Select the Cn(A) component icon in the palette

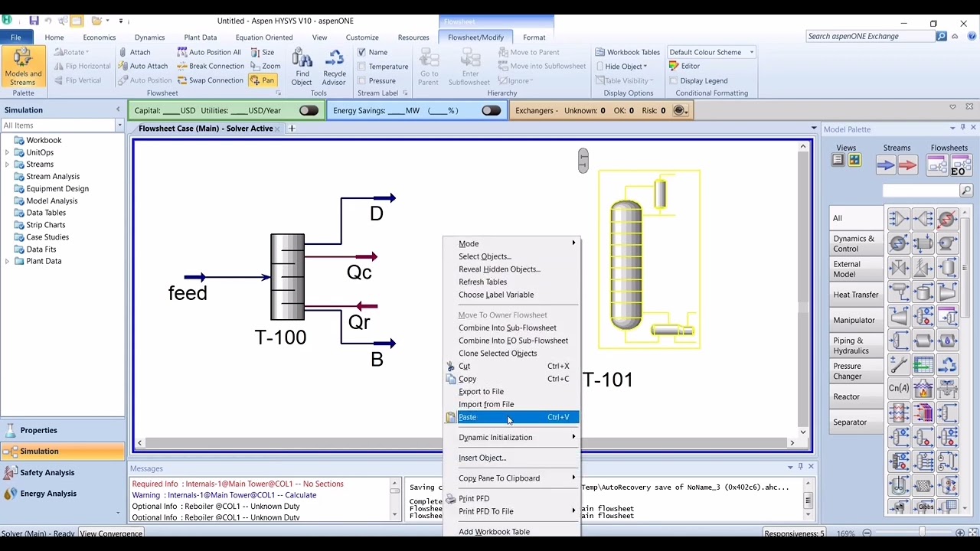coord(899,389)
